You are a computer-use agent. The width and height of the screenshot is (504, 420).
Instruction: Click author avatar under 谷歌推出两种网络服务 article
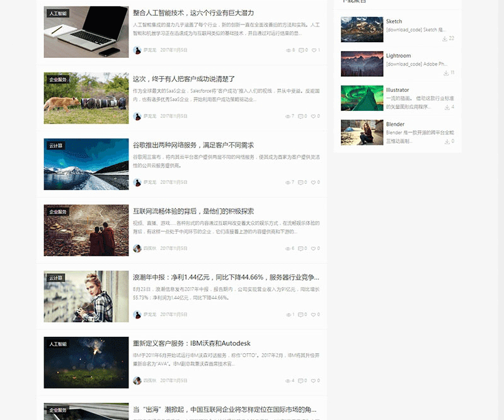coord(137,182)
